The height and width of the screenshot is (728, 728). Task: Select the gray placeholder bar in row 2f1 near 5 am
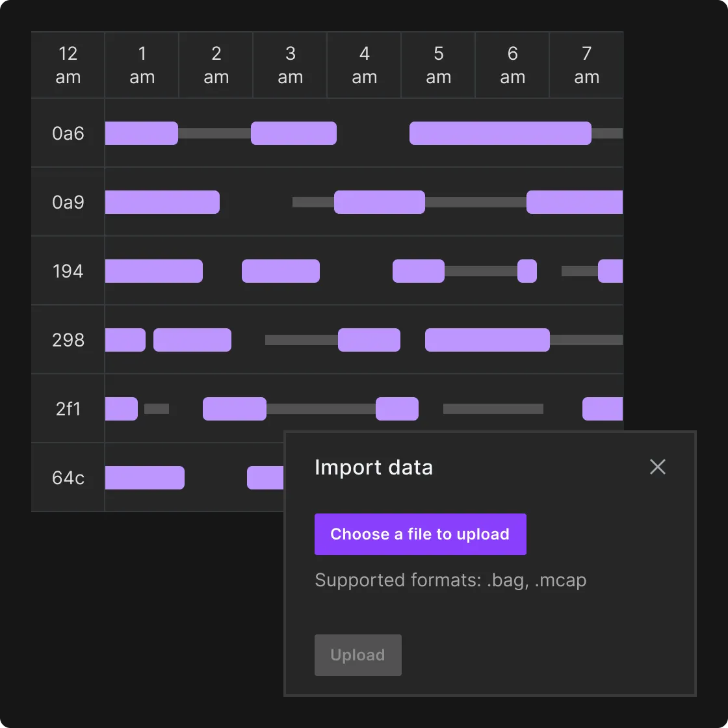coord(492,408)
